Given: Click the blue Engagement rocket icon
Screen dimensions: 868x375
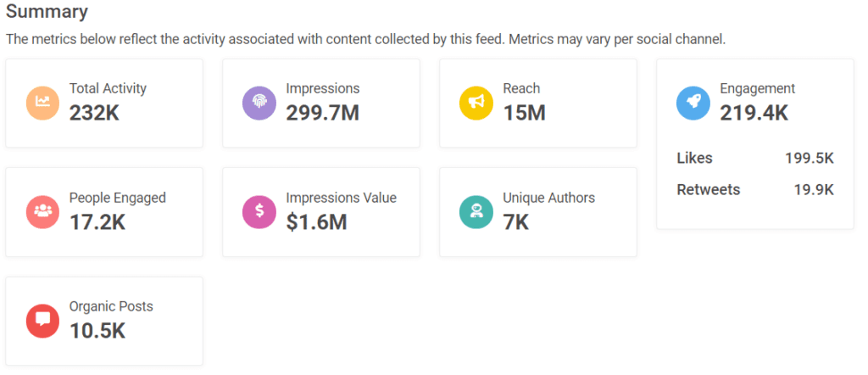Looking at the screenshot, I should click(693, 104).
